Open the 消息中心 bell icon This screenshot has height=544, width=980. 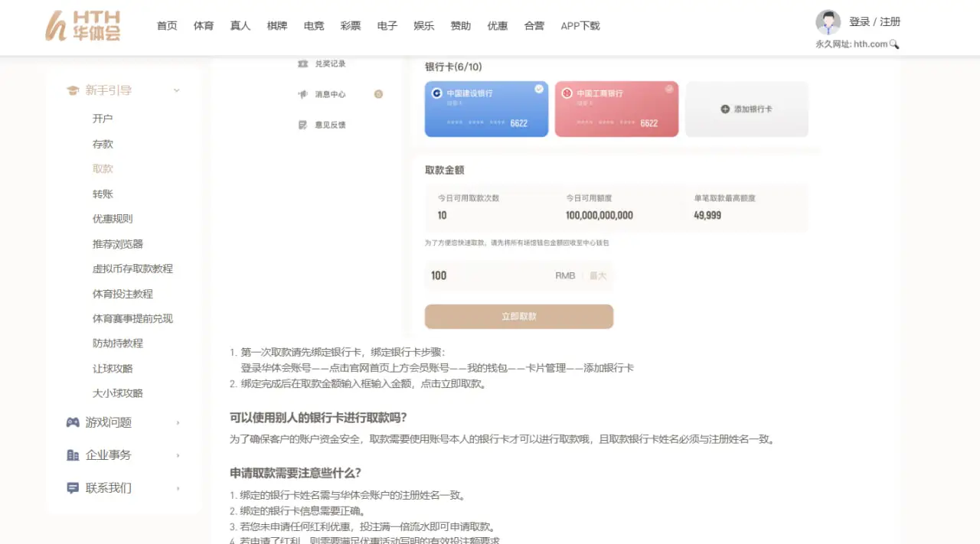coord(302,94)
